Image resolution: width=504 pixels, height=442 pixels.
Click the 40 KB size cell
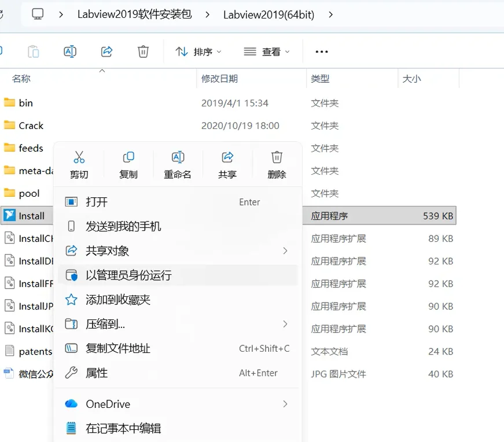coord(441,374)
